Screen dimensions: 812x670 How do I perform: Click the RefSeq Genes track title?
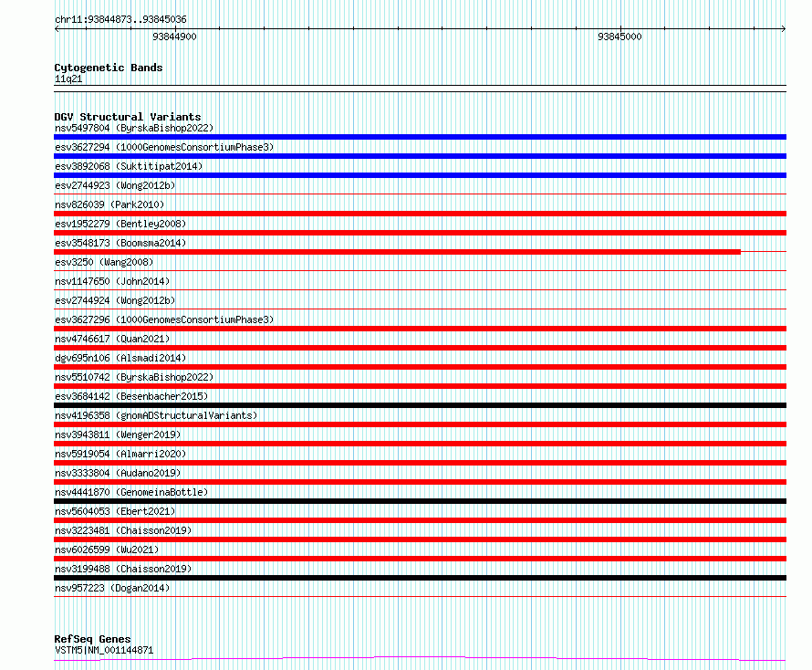(92, 639)
